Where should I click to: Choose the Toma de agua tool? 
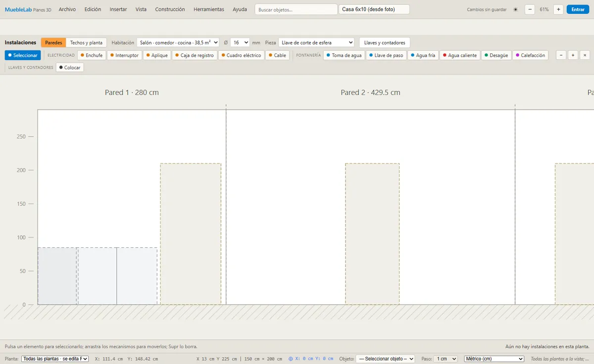coord(344,55)
